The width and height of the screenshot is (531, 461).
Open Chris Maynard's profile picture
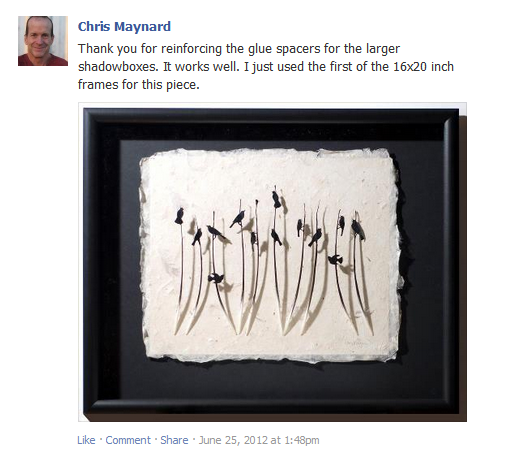tap(43, 41)
